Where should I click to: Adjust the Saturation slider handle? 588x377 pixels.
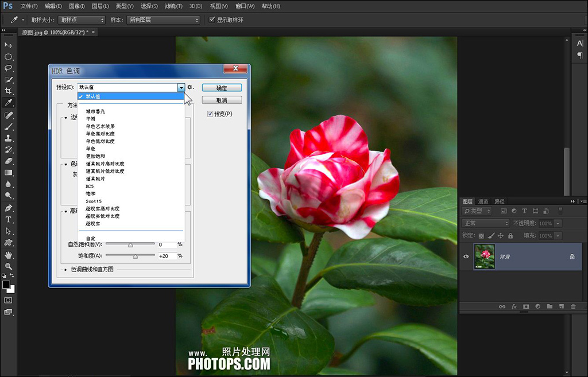(136, 256)
